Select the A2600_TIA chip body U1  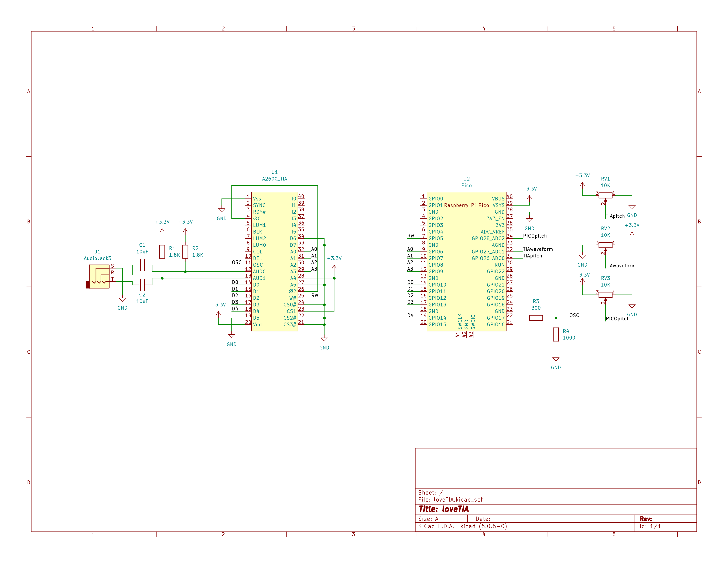click(274, 261)
